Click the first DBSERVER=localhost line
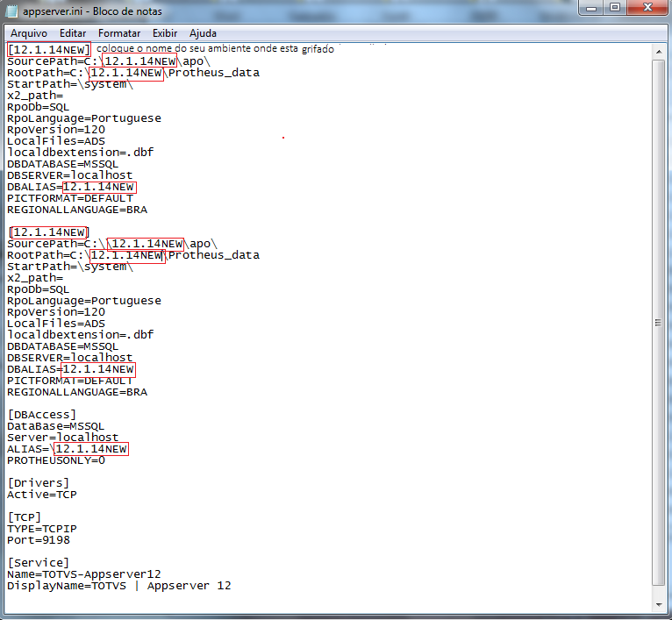672x620 pixels. pos(70,175)
